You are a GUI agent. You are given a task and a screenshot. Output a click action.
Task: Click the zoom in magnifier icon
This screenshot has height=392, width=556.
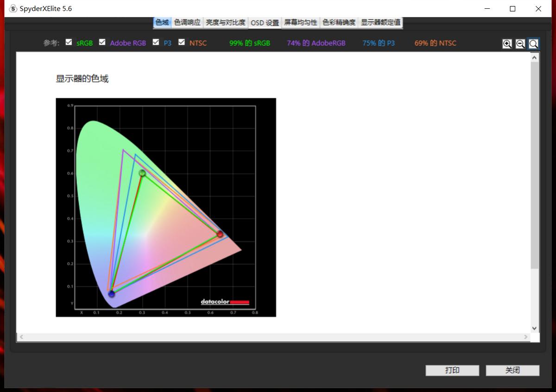507,44
